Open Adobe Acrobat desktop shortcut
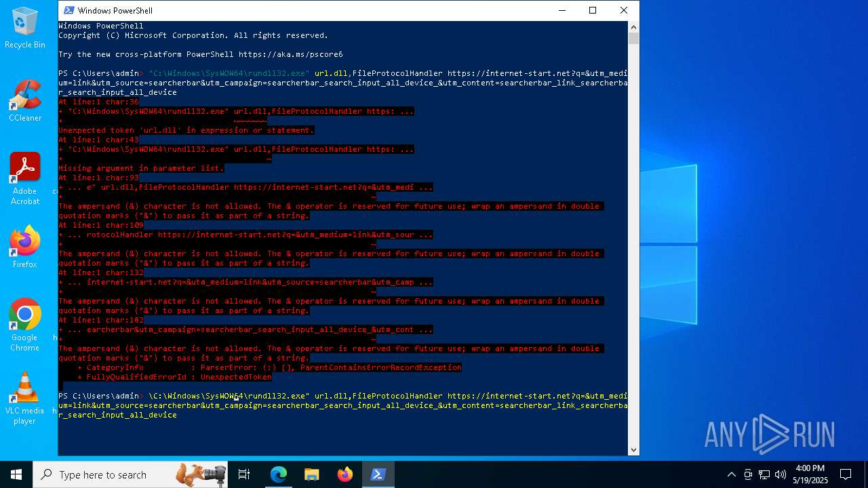 (x=25, y=179)
